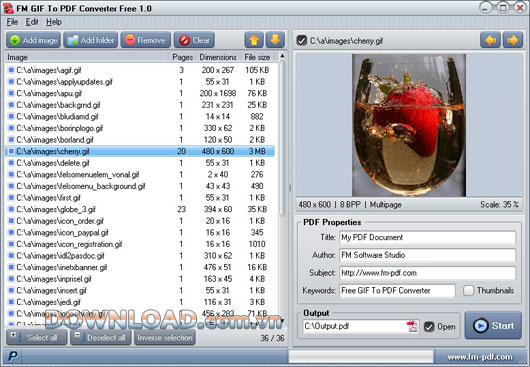Select the felsomenuelem_vonal.gif row
Image resolution: width=530 pixels, height=367 pixels.
[x=140, y=174]
